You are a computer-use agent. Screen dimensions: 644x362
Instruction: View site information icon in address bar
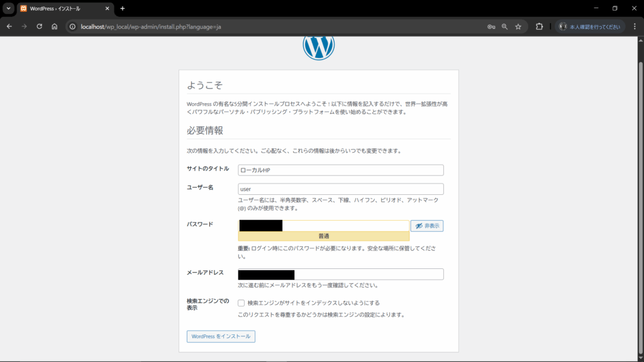click(x=72, y=26)
